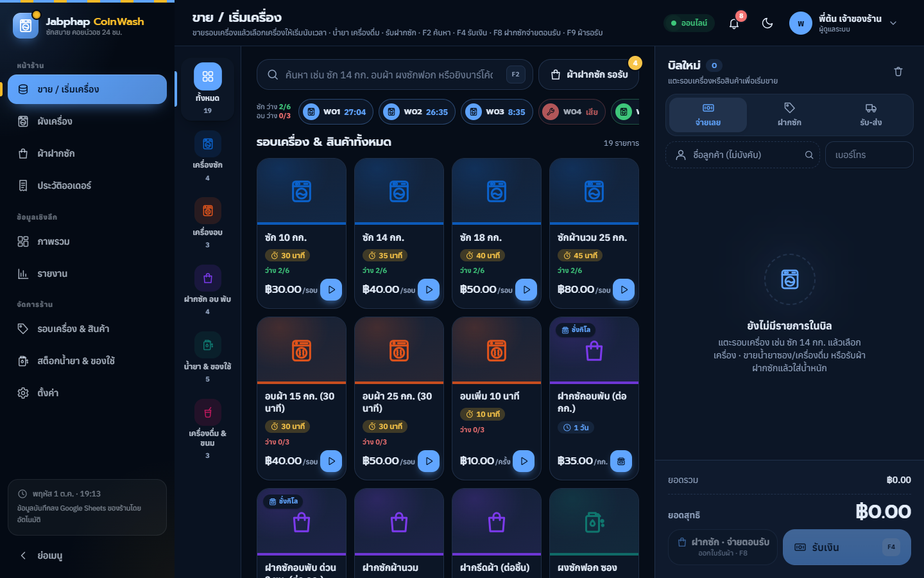Go to ภาพรวม dashboard
Screen dimensions: 924x578
[x=87, y=241]
